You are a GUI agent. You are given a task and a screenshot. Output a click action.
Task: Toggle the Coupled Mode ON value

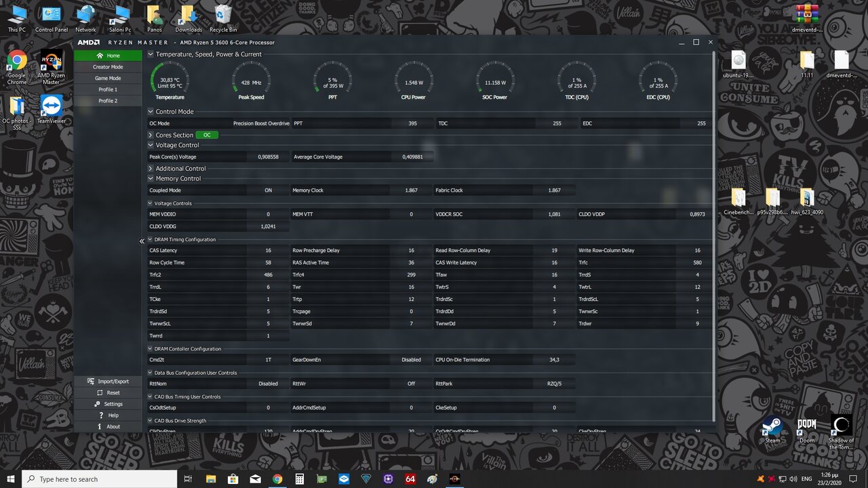(268, 190)
